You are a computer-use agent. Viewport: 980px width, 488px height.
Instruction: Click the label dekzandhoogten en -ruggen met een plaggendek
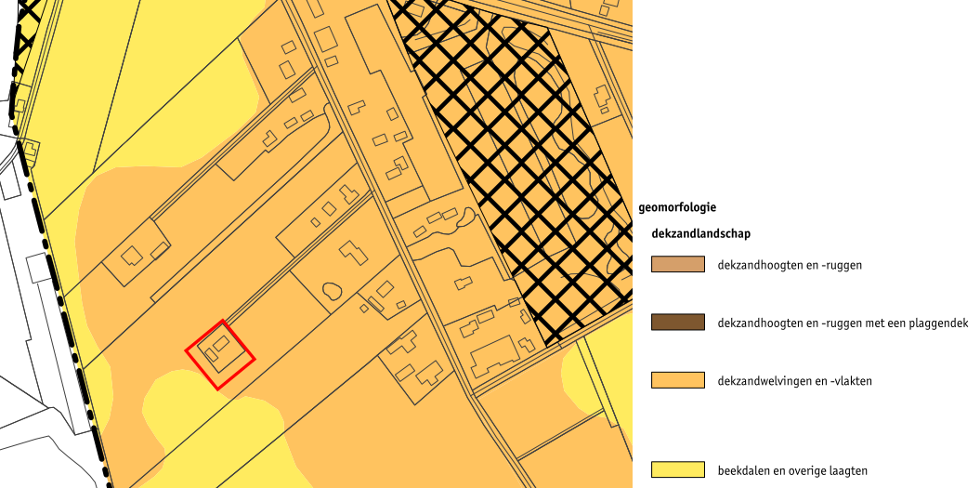point(843,323)
